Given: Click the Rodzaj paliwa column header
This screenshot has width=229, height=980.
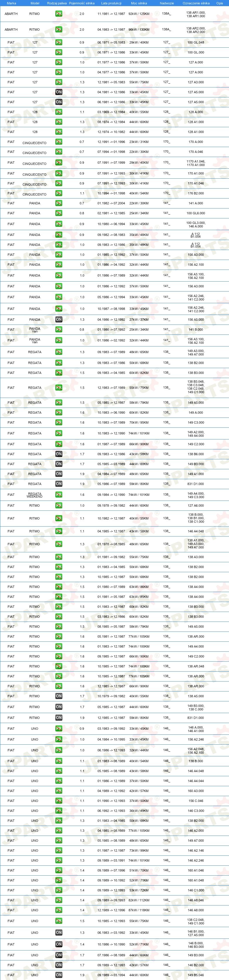Looking at the screenshot, I should tap(57, 3).
